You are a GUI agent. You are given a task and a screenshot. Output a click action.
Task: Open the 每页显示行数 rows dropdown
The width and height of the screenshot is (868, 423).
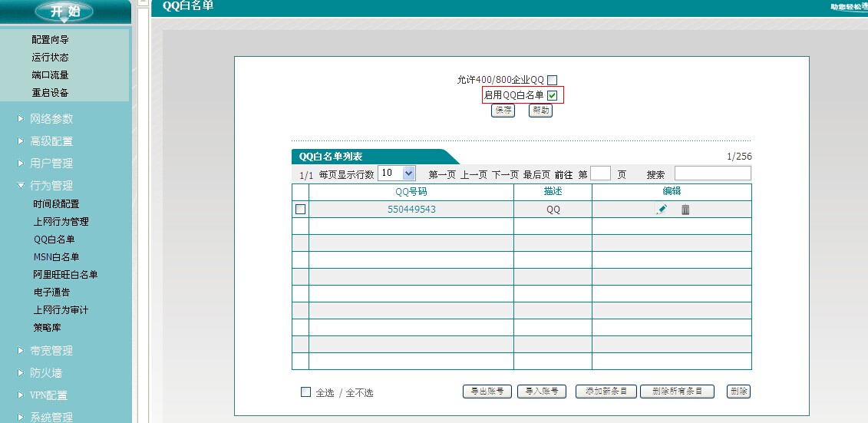[396, 173]
